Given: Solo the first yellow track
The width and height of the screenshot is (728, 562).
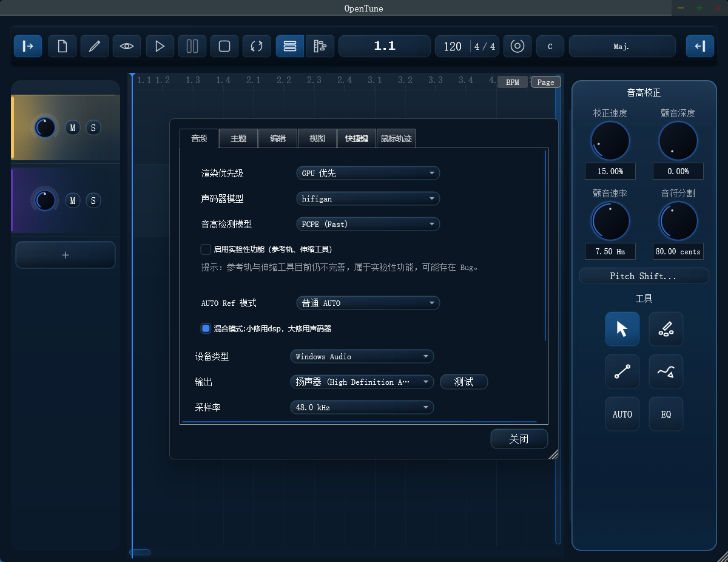Looking at the screenshot, I should click(93, 127).
